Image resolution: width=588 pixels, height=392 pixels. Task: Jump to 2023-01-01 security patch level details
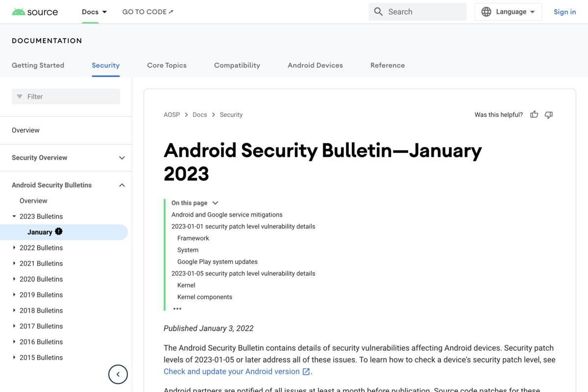[x=243, y=226]
